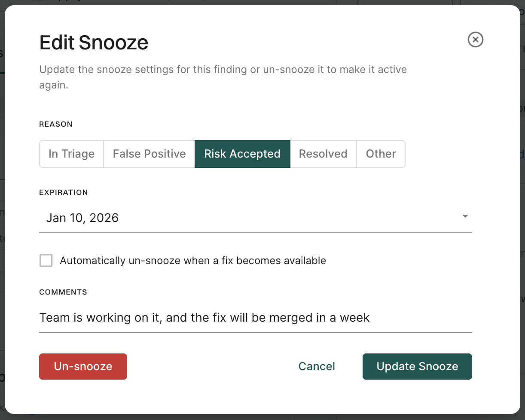The width and height of the screenshot is (525, 420).
Task: Click the "Edit Snooze" dialog heading
Action: [x=94, y=43]
